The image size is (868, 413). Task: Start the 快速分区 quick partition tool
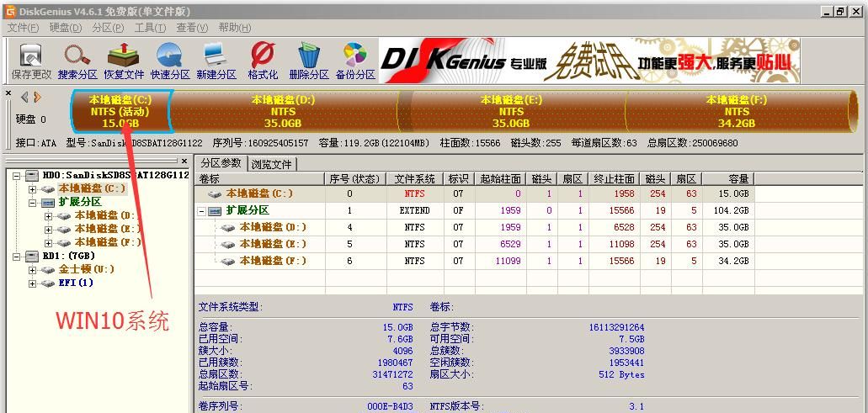(169, 56)
